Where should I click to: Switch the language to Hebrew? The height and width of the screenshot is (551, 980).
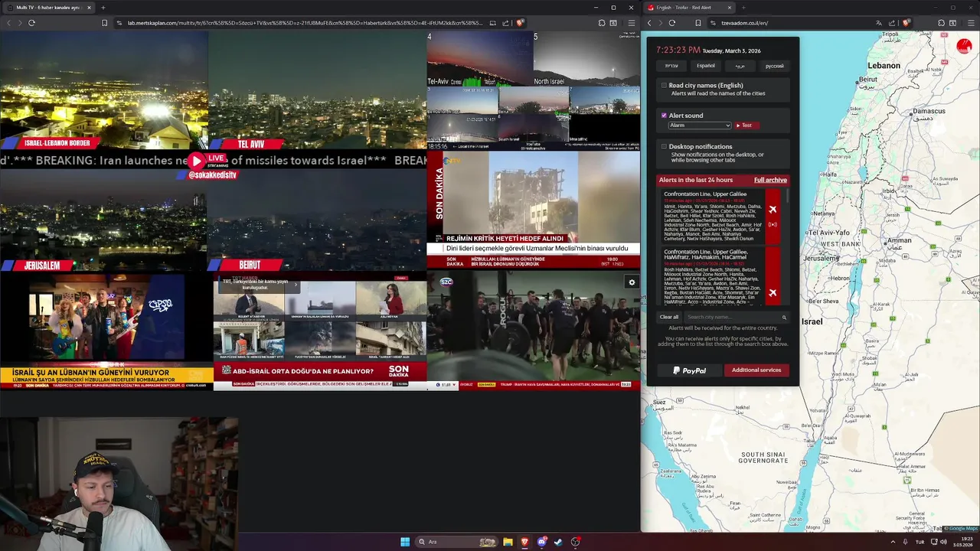click(671, 66)
